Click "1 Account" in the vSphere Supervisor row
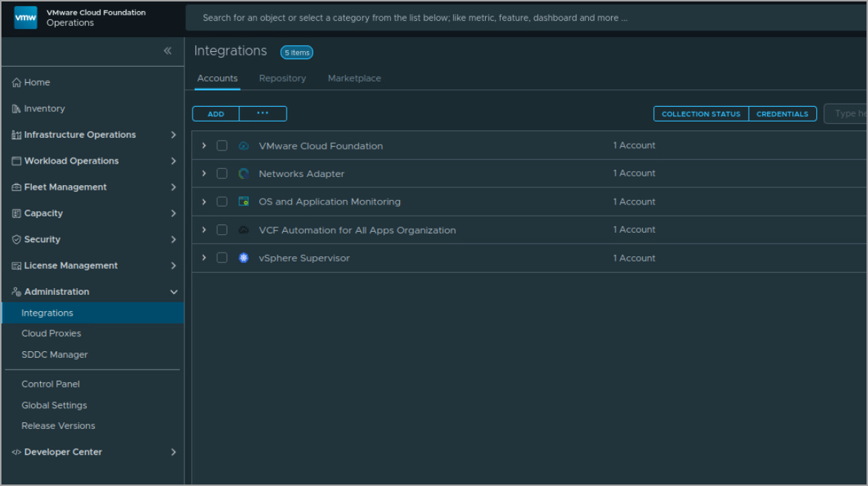The height and width of the screenshot is (486, 868). [634, 258]
